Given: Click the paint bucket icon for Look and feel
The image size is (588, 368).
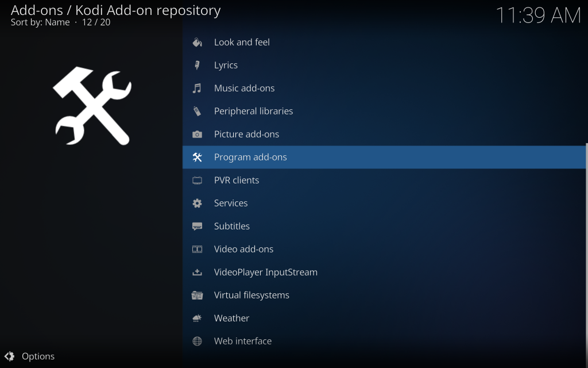Looking at the screenshot, I should tap(197, 42).
